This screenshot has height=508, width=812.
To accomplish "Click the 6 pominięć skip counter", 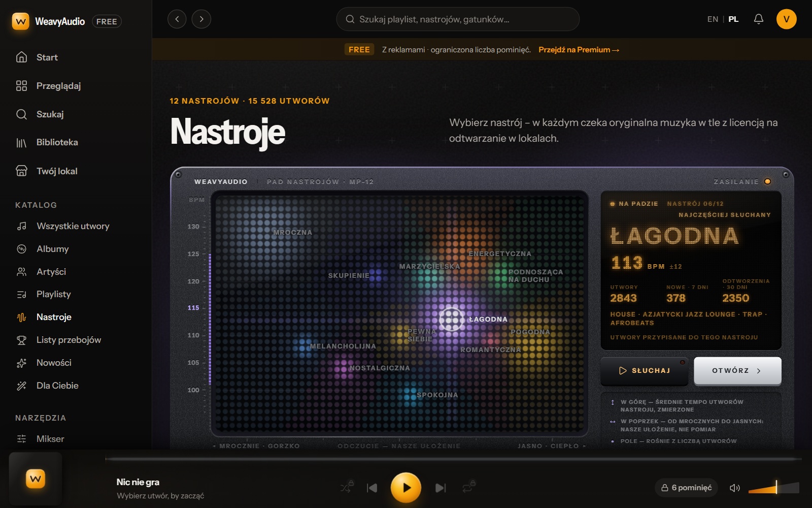I will point(687,488).
